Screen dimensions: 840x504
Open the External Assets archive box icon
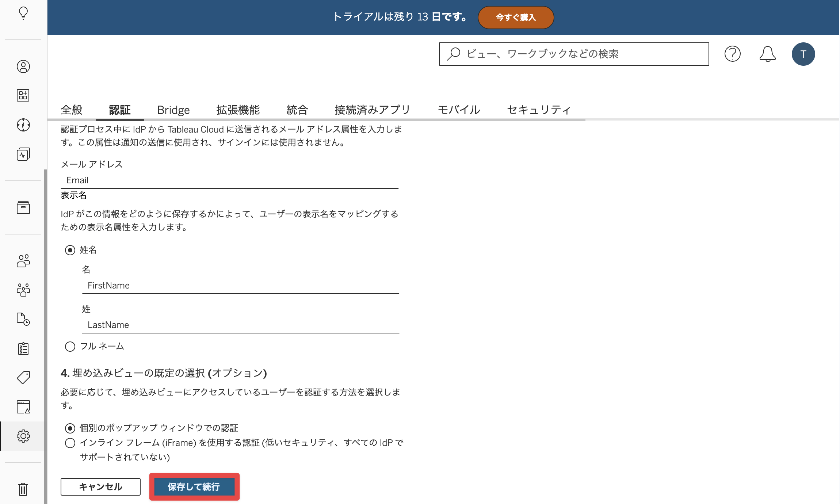(x=23, y=207)
